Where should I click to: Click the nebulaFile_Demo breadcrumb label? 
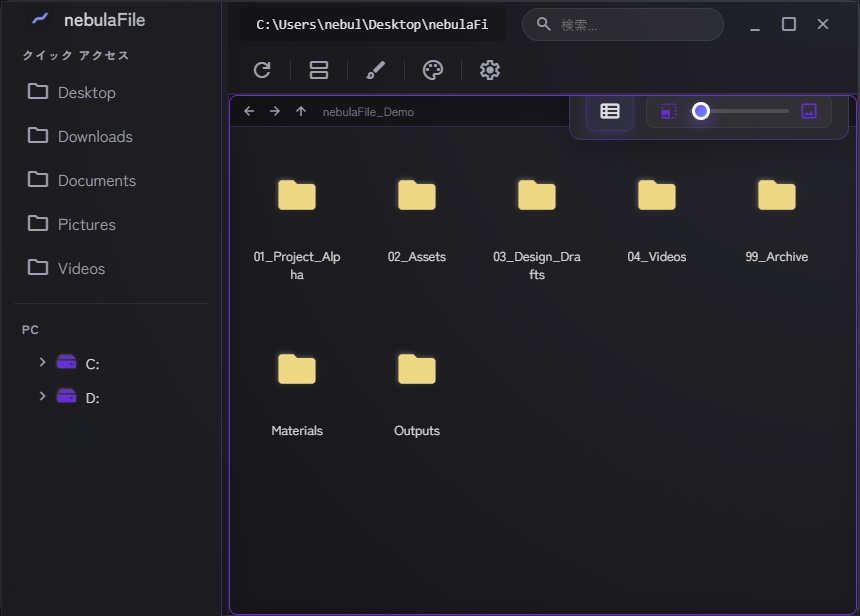point(368,112)
